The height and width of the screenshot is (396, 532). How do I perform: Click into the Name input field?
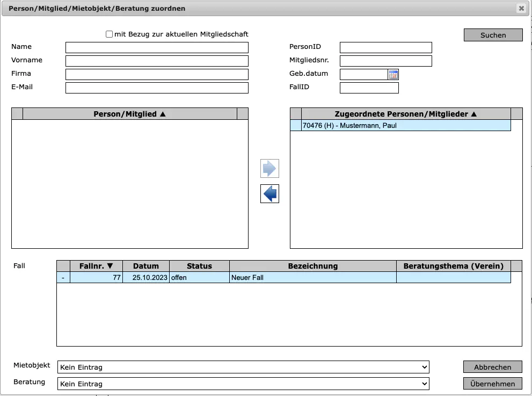pos(157,48)
